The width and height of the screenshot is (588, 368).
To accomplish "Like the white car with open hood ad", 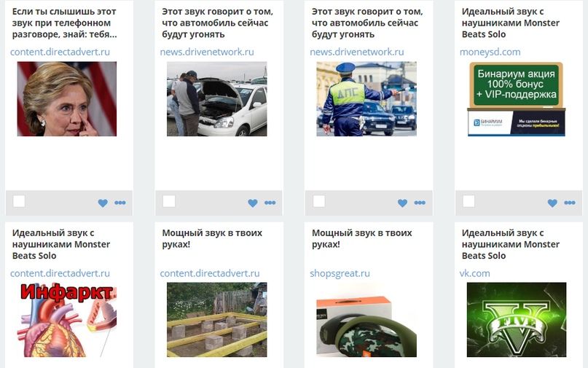I will [x=253, y=203].
